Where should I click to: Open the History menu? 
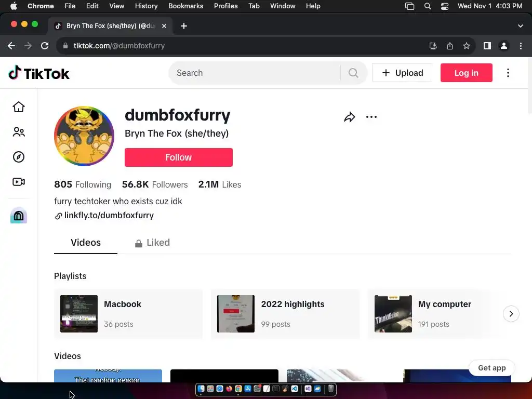pyautogui.click(x=146, y=6)
